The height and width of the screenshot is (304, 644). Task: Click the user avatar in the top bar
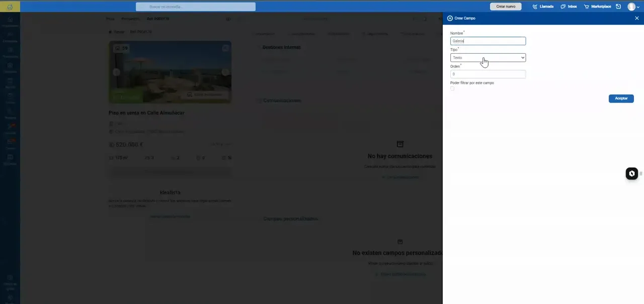point(631,7)
